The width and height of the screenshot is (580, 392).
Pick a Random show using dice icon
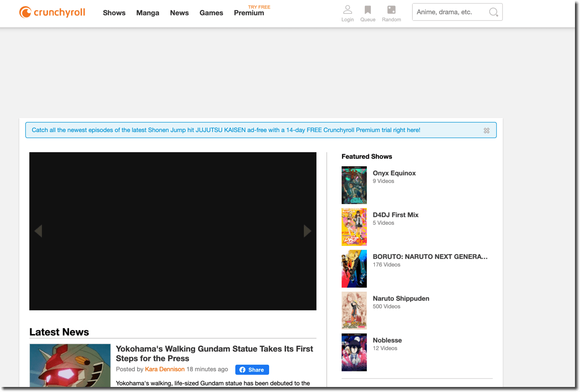pyautogui.click(x=392, y=13)
